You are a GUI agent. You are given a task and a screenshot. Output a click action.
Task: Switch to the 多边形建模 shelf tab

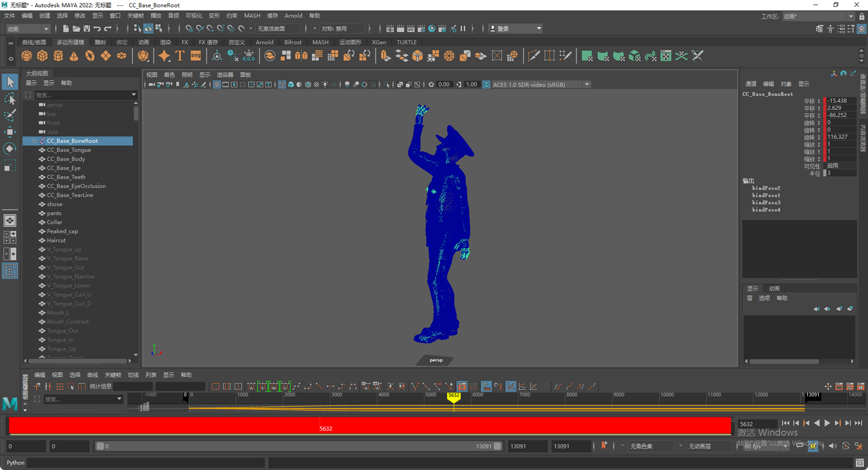[x=71, y=42]
